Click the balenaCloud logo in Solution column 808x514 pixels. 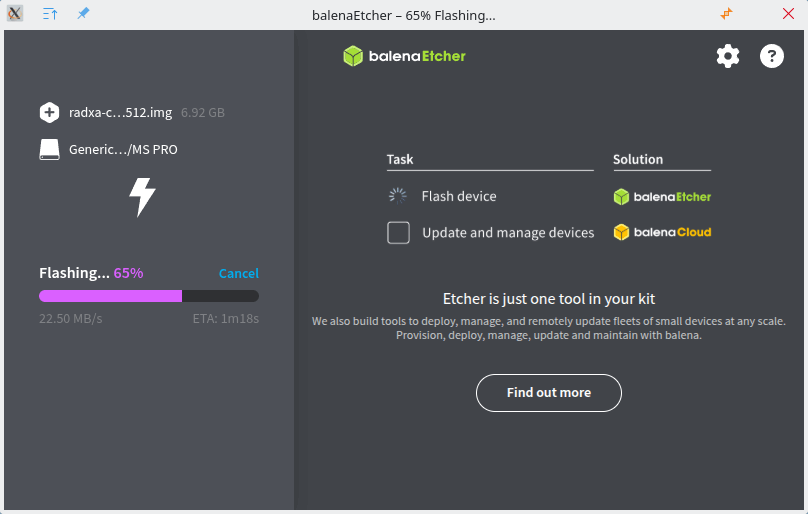pos(662,232)
